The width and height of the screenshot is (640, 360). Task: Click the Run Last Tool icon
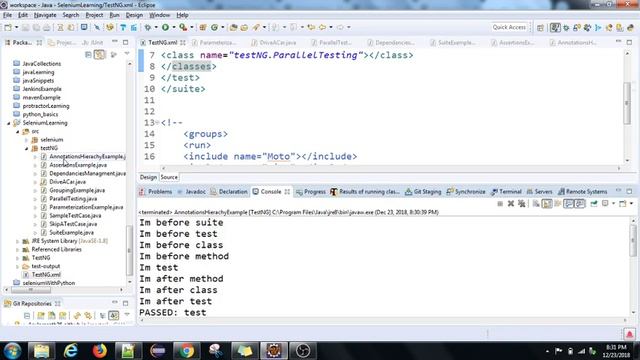coord(183,27)
